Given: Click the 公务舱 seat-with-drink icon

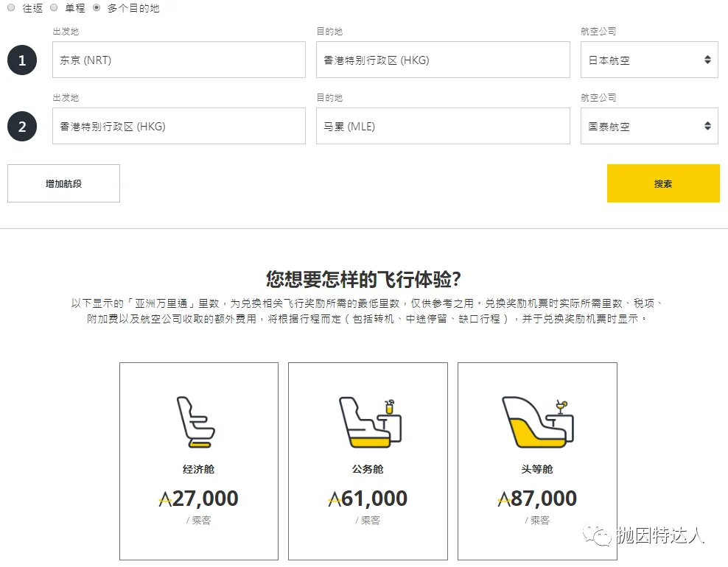Looking at the screenshot, I should pos(368,421).
